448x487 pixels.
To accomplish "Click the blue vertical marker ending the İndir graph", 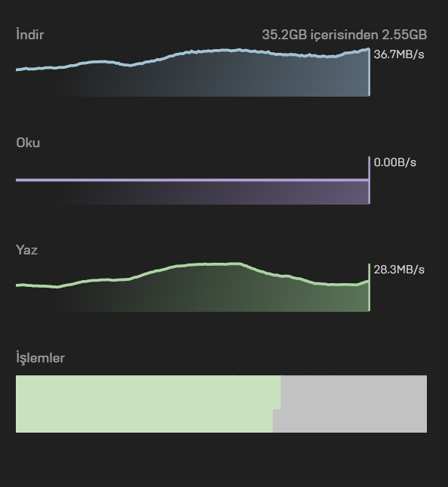I will pyautogui.click(x=369, y=72).
